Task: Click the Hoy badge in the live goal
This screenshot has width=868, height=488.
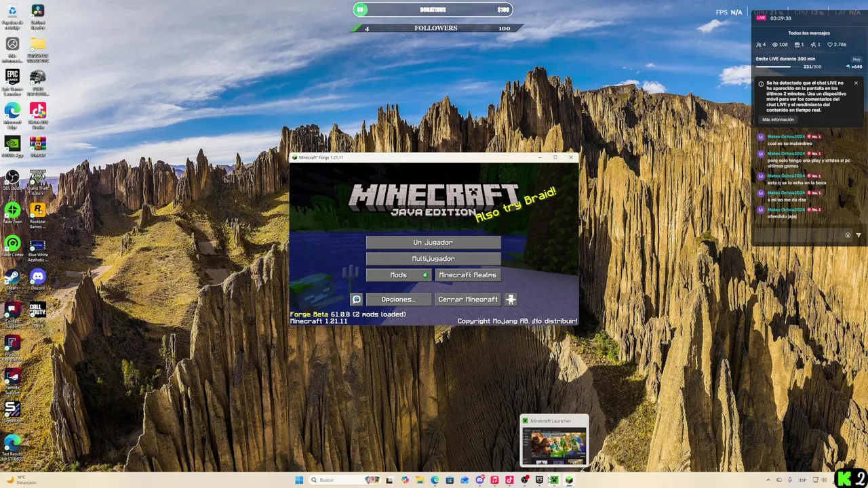Action: click(856, 59)
